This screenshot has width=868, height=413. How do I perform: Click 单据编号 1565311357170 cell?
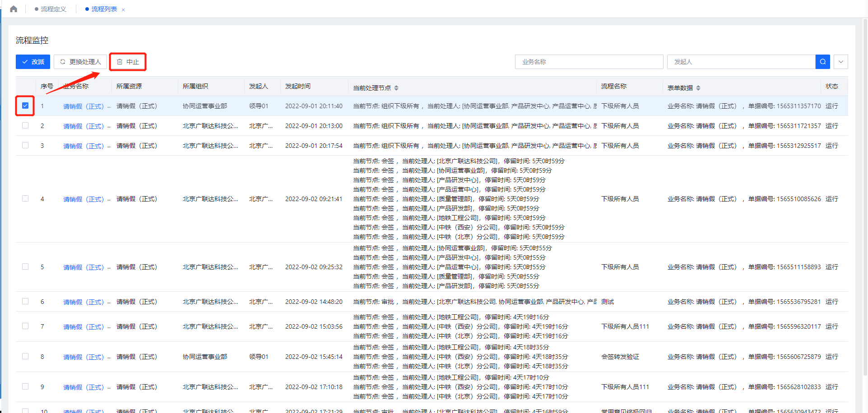click(784, 106)
